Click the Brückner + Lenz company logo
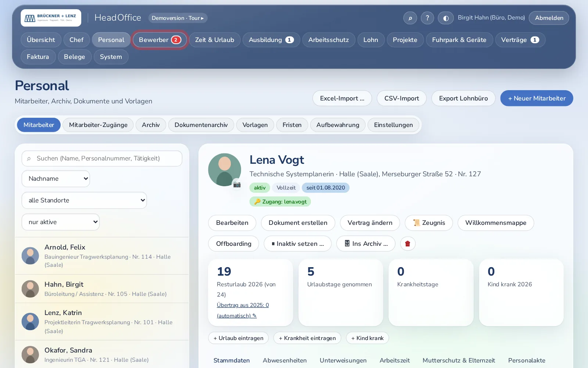Viewport: 588px width, 368px height. click(x=51, y=18)
